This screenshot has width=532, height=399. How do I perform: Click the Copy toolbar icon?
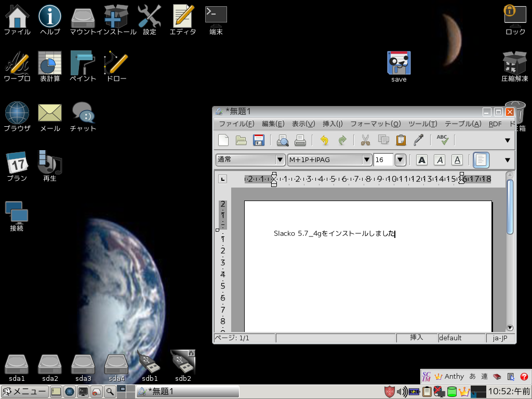click(383, 140)
